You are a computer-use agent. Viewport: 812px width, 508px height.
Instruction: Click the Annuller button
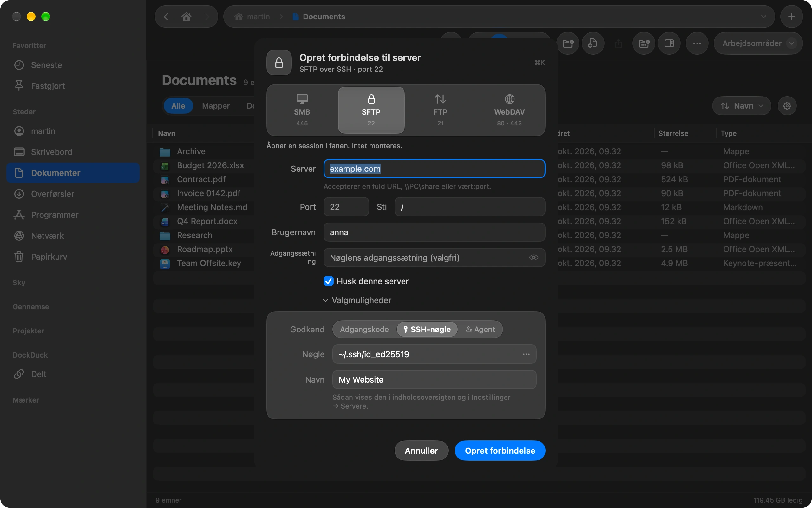(x=421, y=451)
